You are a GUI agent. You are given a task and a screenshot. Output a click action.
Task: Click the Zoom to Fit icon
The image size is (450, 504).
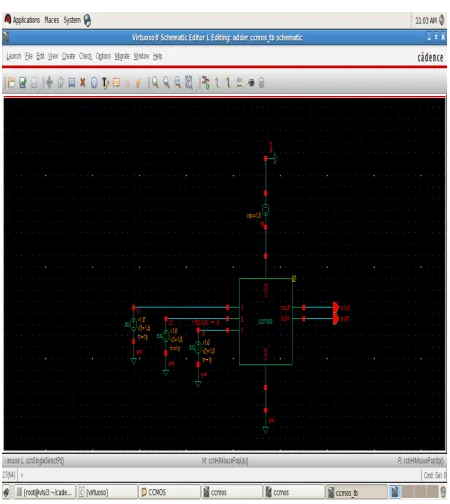coord(189,82)
